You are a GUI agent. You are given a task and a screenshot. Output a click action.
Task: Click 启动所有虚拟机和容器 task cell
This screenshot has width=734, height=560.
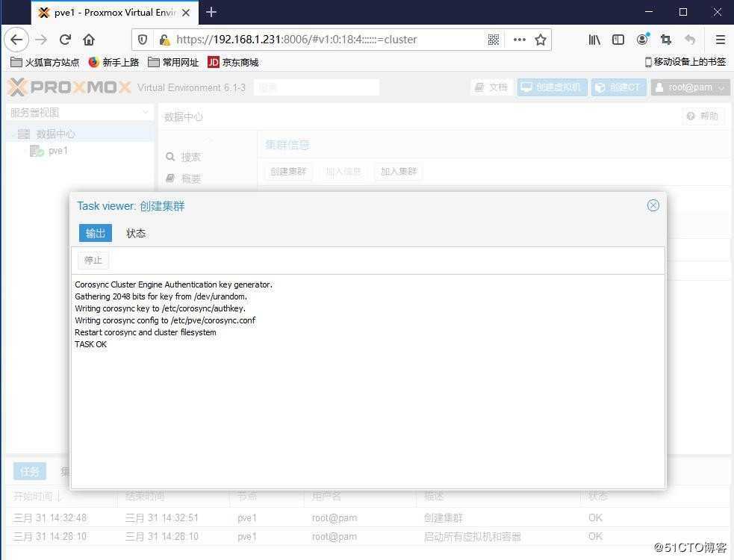tap(473, 537)
